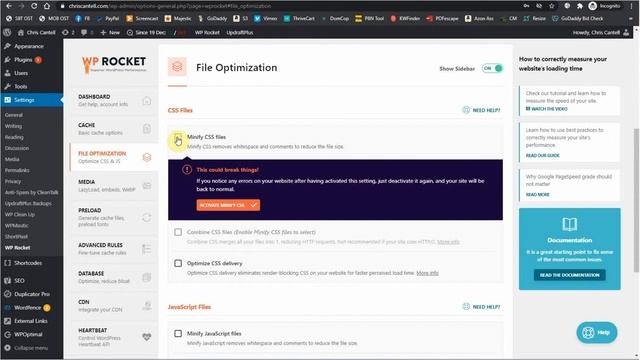Open the Wordfence menu
640x360 pixels.
coord(27,307)
